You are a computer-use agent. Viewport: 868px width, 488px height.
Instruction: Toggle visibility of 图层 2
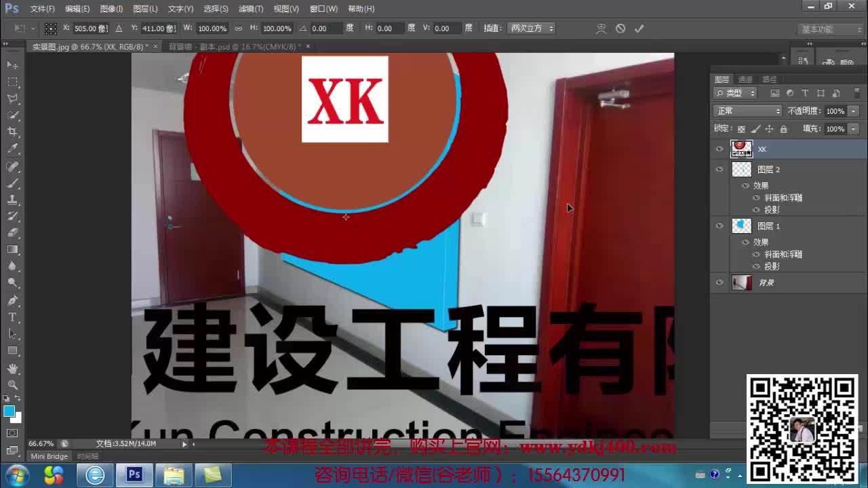coord(719,169)
